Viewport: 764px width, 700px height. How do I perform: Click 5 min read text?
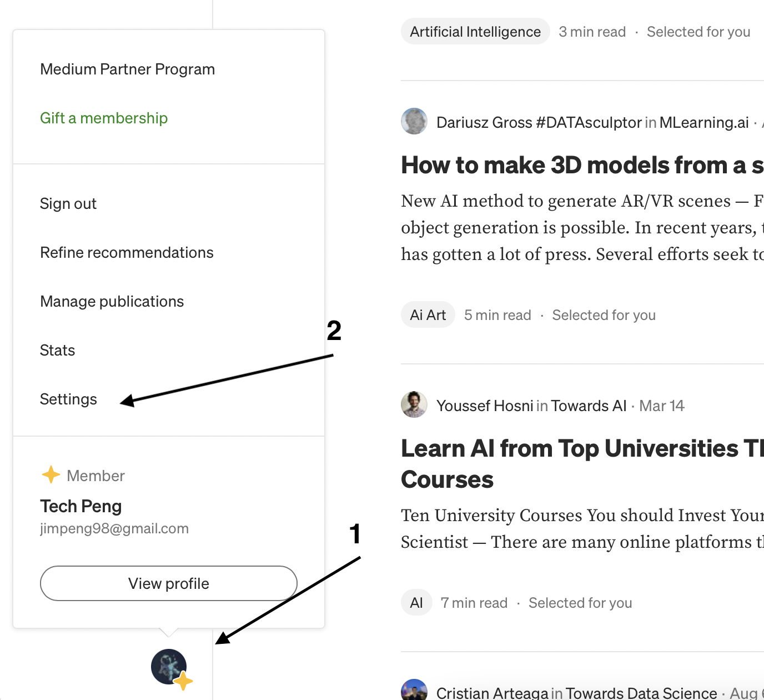(x=497, y=315)
